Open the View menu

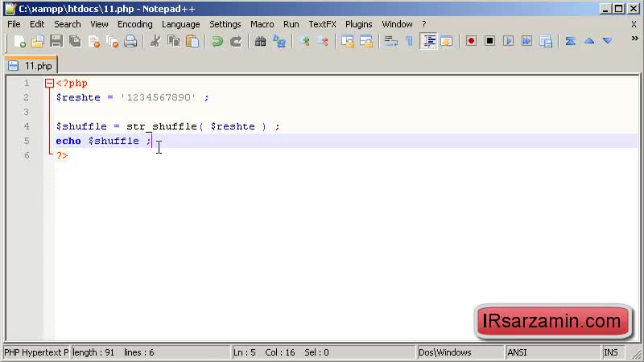[99, 24]
